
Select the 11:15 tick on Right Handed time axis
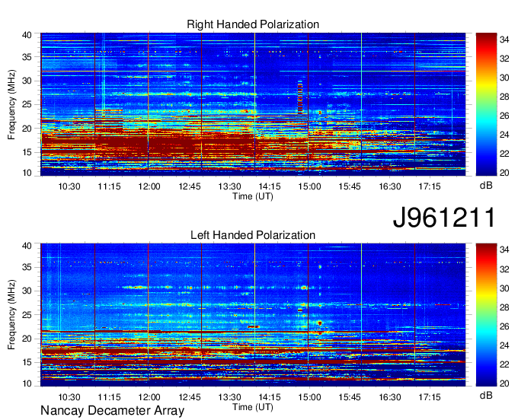[110, 186]
